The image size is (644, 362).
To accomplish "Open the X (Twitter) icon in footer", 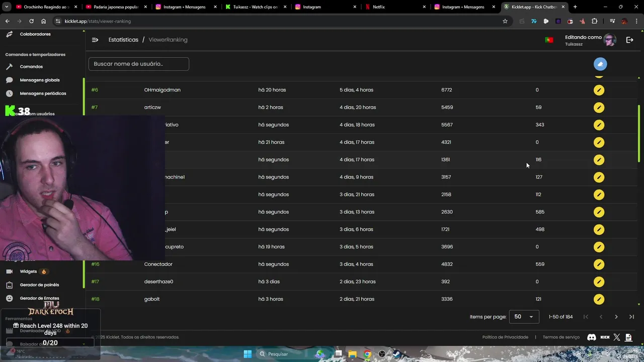I will 617,337.
